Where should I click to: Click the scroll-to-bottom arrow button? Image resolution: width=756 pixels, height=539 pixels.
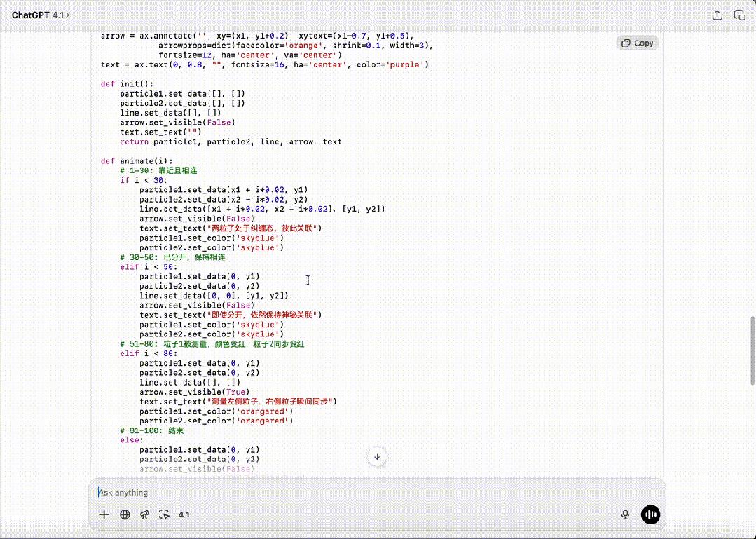click(x=377, y=457)
